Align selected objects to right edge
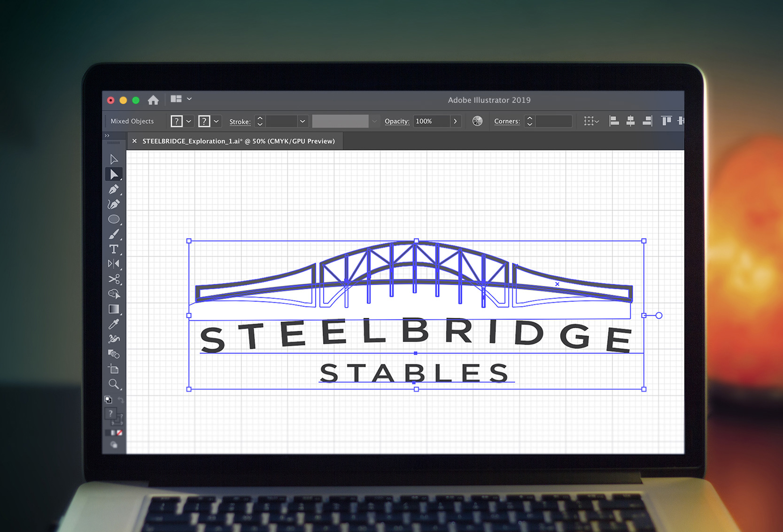783x532 pixels. tap(647, 121)
